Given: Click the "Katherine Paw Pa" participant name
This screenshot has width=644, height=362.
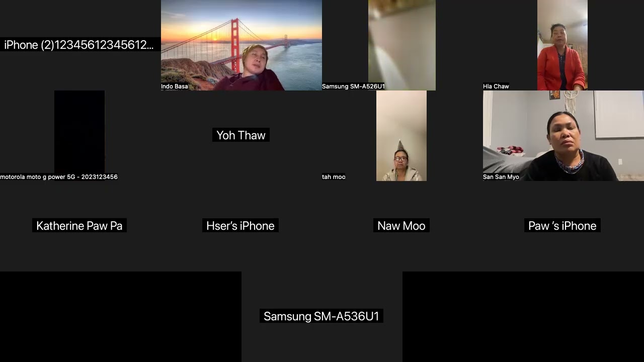Looking at the screenshot, I should click(79, 226).
